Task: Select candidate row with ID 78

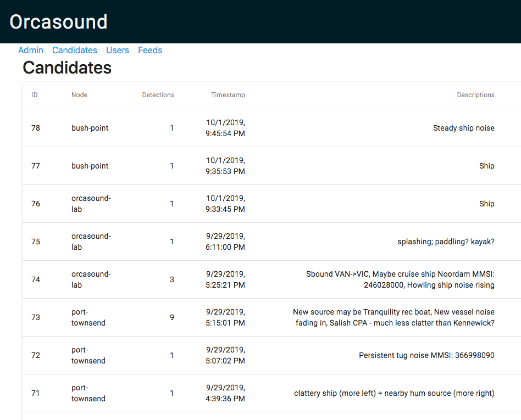Action: point(271,128)
